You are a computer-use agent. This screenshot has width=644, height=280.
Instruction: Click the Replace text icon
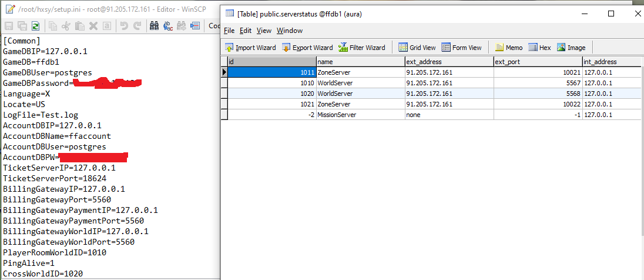(x=167, y=26)
